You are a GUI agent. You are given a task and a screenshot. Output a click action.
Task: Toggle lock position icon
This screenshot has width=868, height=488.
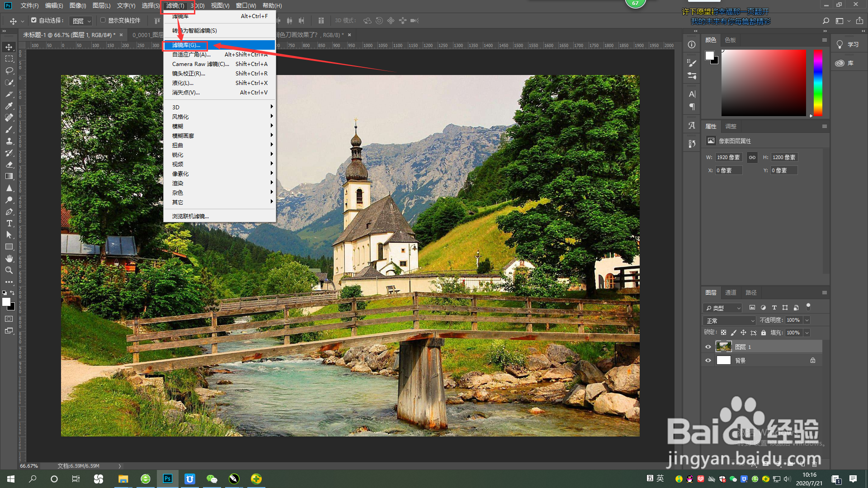pos(743,333)
